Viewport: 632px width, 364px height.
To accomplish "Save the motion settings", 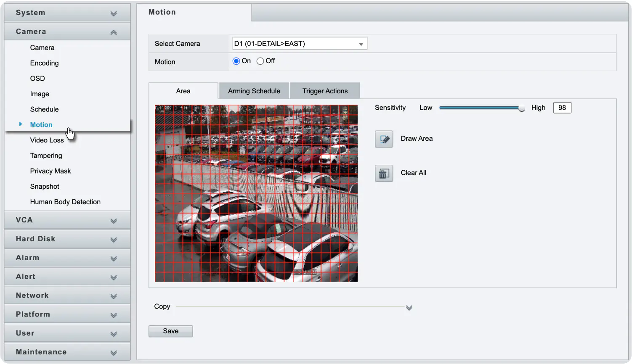I will point(171,331).
